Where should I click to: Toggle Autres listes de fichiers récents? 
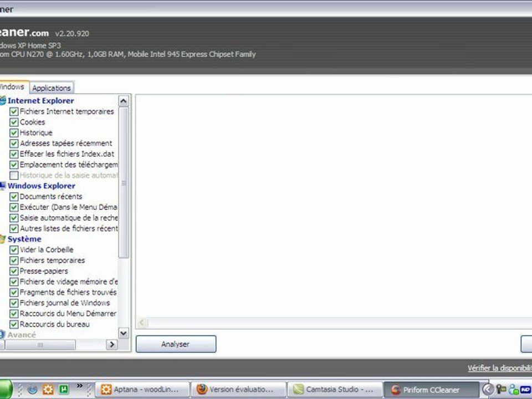click(14, 228)
